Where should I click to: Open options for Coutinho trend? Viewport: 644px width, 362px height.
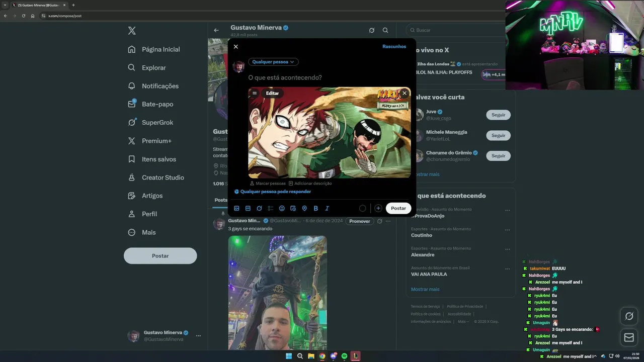(x=507, y=230)
